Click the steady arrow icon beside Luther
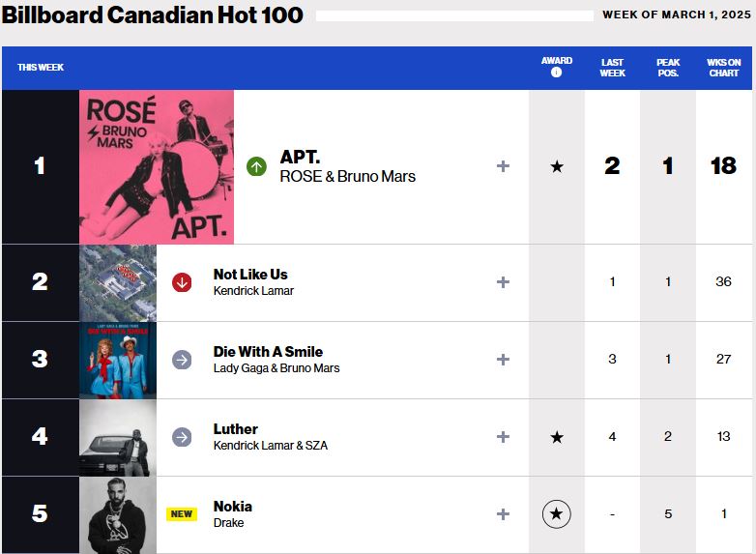756x554 pixels. tap(182, 437)
